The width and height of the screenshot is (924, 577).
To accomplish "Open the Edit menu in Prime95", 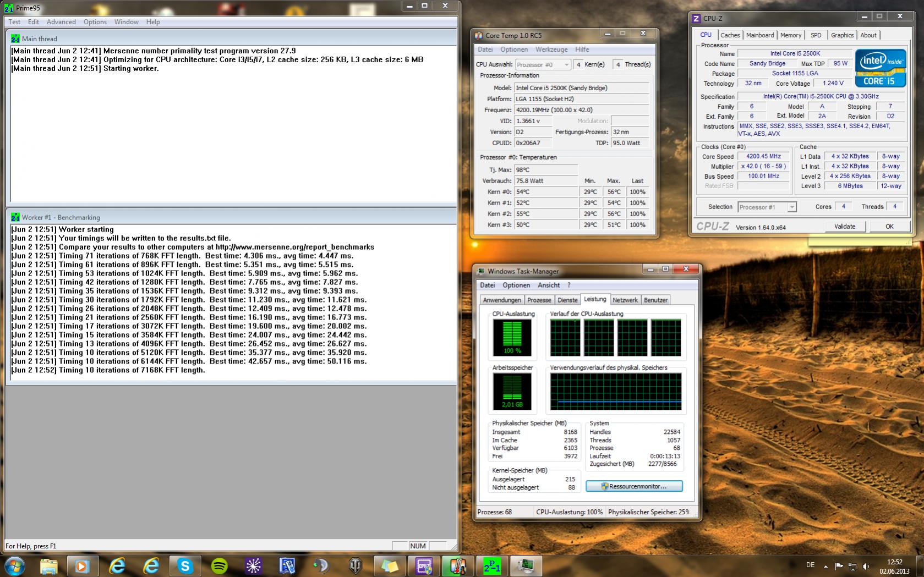I will pyautogui.click(x=34, y=22).
